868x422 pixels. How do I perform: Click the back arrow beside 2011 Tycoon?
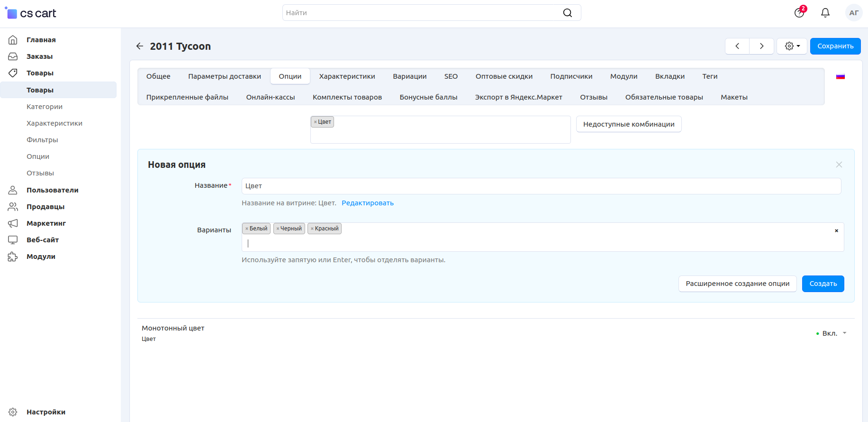[x=139, y=46]
